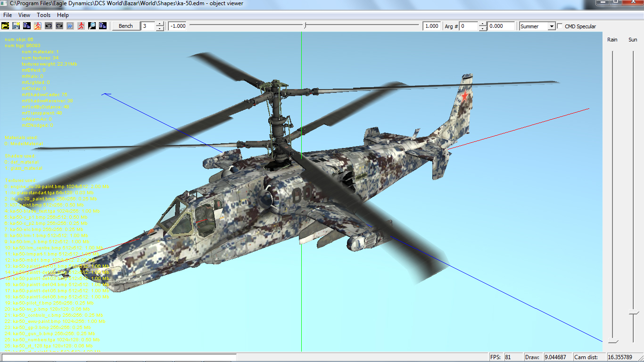
Task: Click the magnifying glass icon
Action: 92,26
